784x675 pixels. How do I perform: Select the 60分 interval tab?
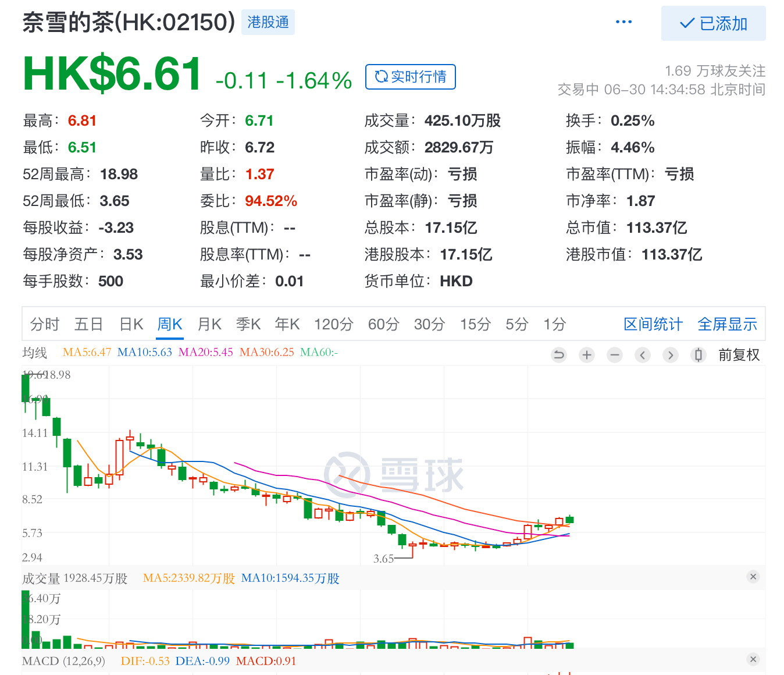coord(384,324)
